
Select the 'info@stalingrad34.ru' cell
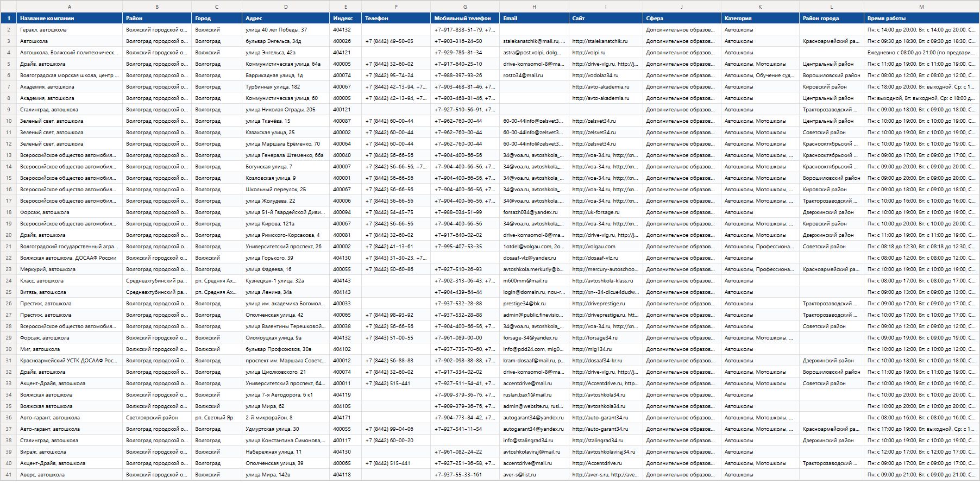(534, 441)
